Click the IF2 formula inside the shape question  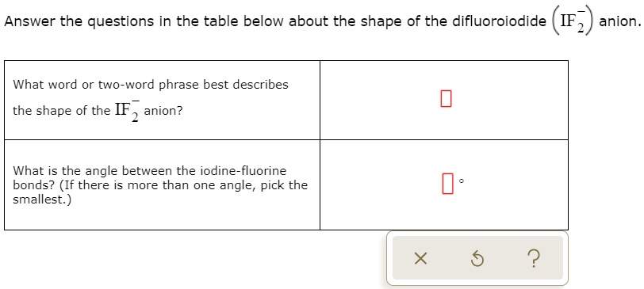[128, 110]
